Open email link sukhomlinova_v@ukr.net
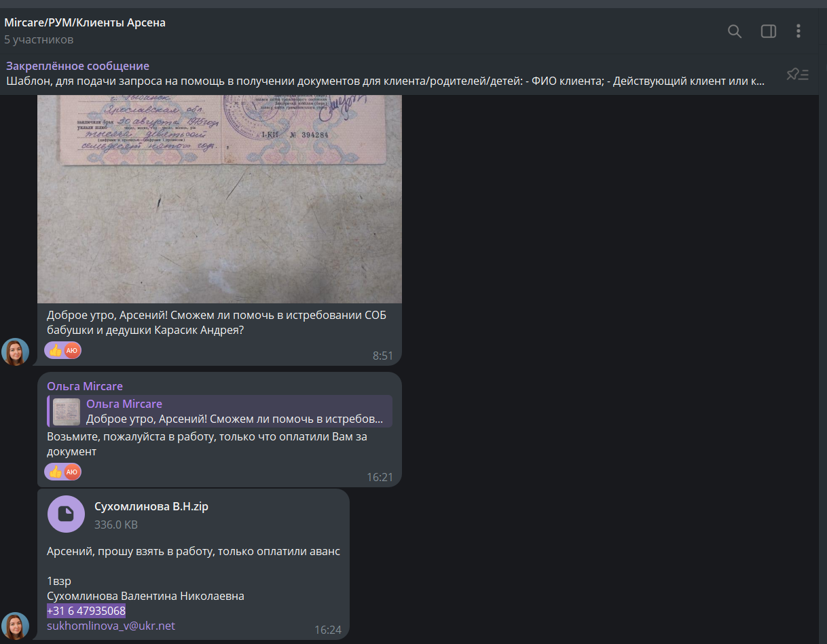827x644 pixels. click(x=111, y=626)
